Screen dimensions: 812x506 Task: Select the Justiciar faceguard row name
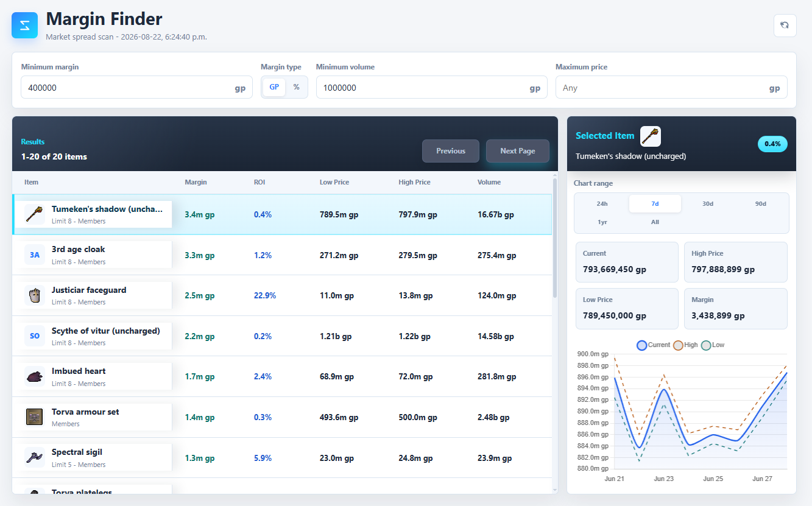(x=89, y=290)
